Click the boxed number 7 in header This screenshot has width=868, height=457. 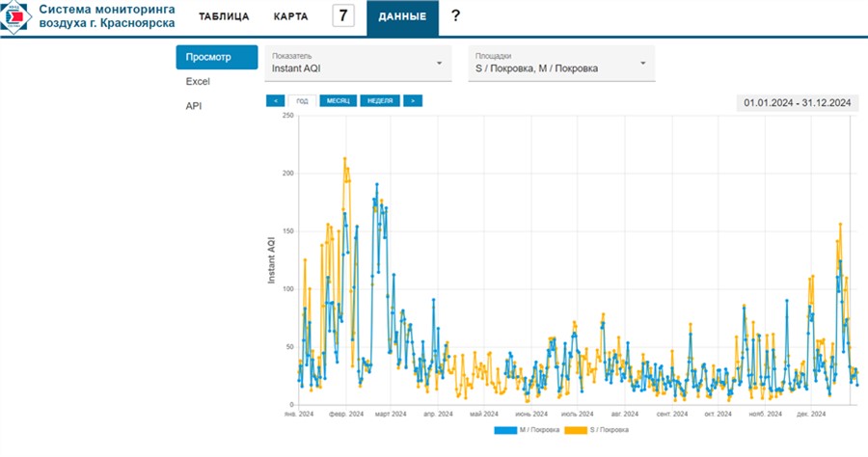[x=342, y=16]
